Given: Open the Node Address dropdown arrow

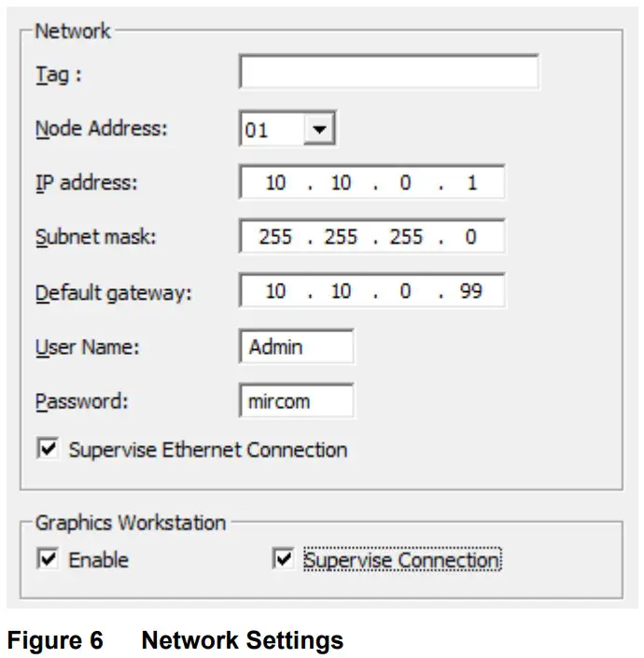Looking at the screenshot, I should pyautogui.click(x=319, y=130).
